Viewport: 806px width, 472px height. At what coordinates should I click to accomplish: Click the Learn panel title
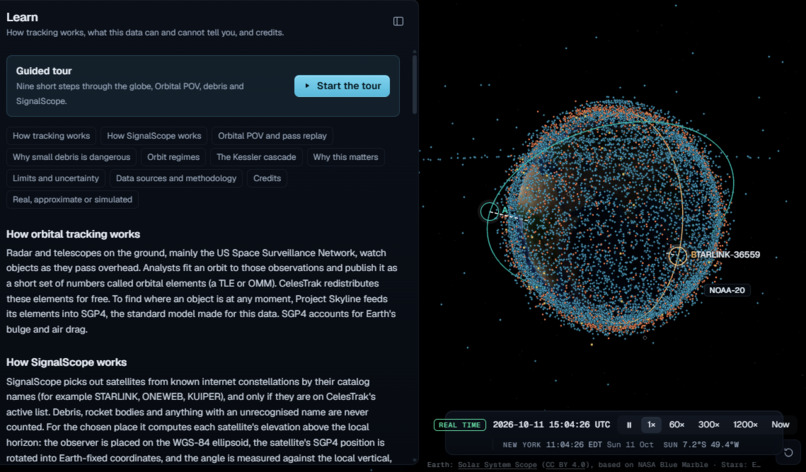(x=22, y=17)
